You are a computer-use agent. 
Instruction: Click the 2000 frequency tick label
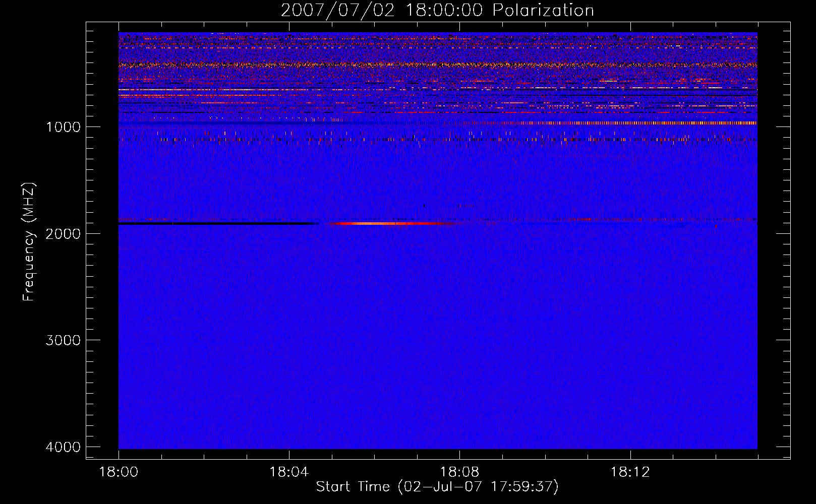click(63, 234)
